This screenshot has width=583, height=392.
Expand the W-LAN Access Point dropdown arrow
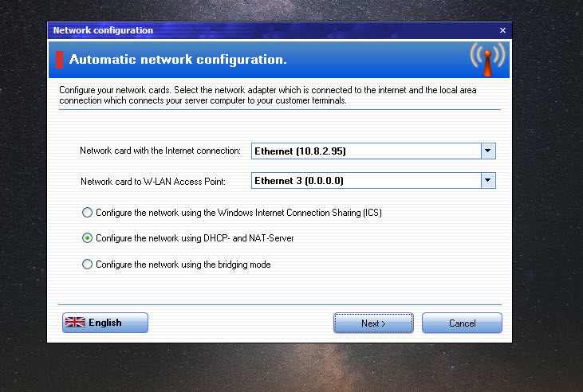pyautogui.click(x=488, y=181)
